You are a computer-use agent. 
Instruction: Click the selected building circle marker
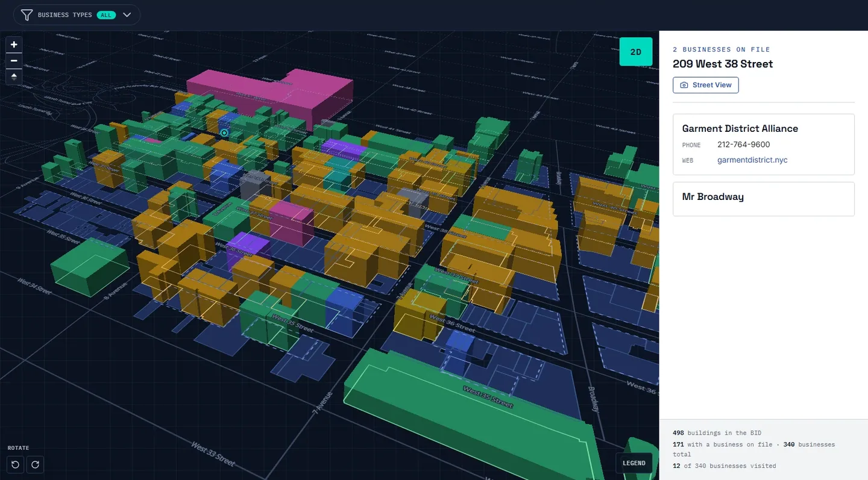(x=224, y=132)
